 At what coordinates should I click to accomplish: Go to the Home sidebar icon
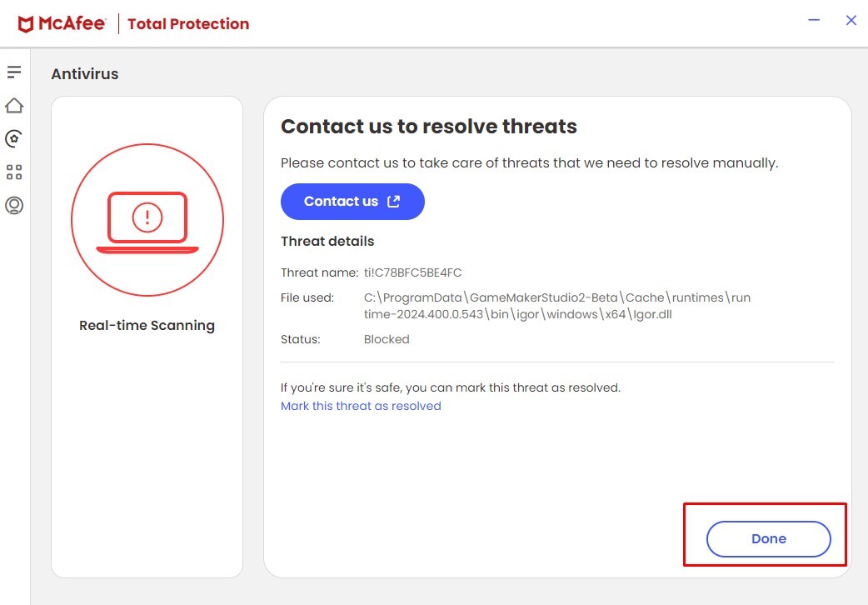(x=14, y=106)
